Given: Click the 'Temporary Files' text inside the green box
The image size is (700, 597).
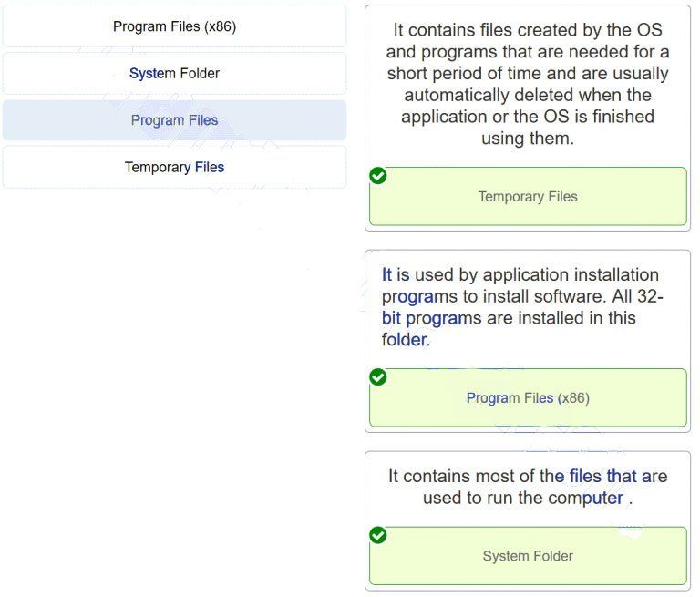Looking at the screenshot, I should tap(528, 197).
